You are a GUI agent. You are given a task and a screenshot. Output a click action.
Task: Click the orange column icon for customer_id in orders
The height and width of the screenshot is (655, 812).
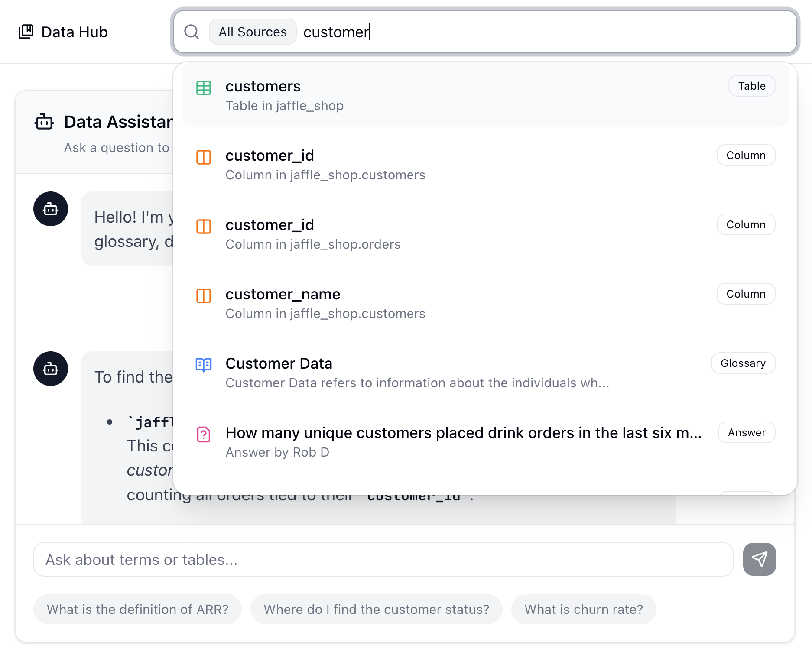point(203,227)
